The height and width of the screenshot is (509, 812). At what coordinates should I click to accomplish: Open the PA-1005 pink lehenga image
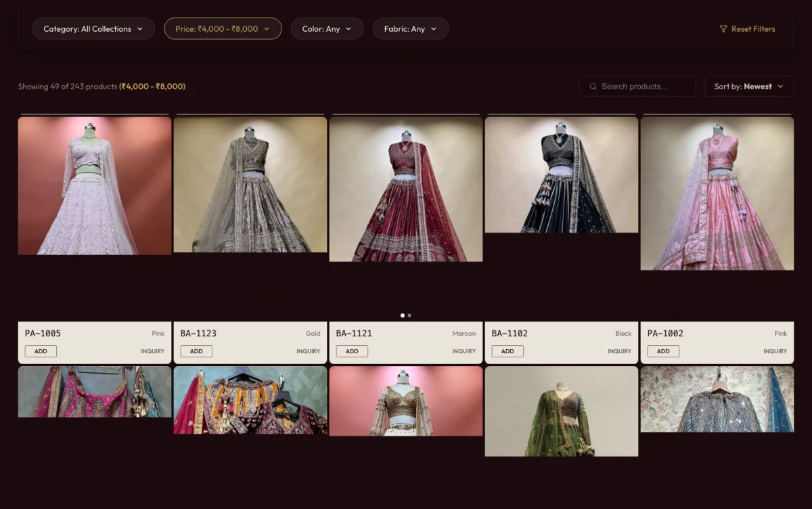(95, 186)
